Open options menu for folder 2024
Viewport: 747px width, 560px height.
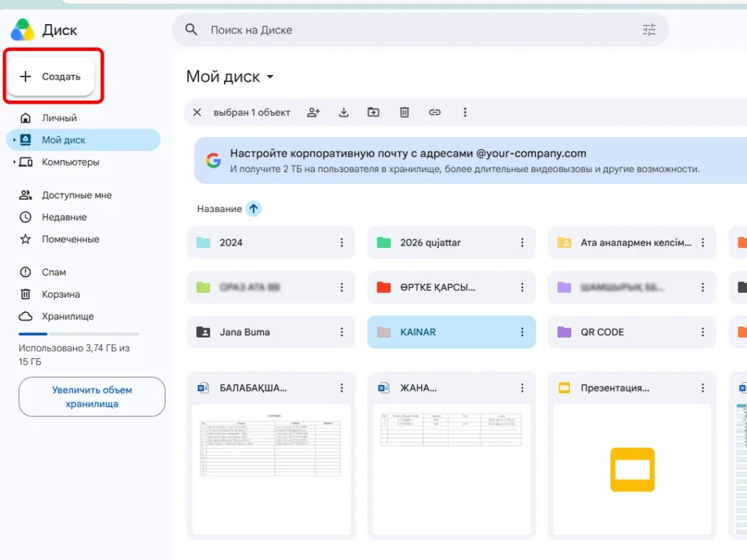[341, 242]
